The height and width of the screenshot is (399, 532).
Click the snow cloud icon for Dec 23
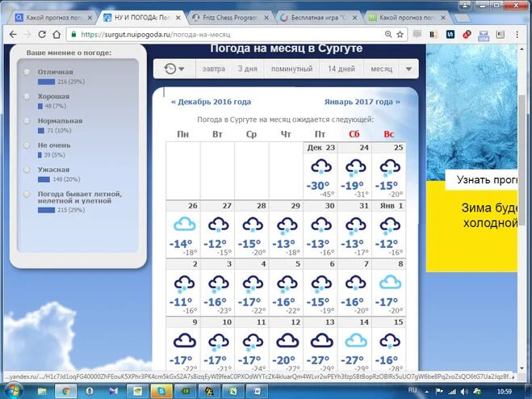point(321,167)
